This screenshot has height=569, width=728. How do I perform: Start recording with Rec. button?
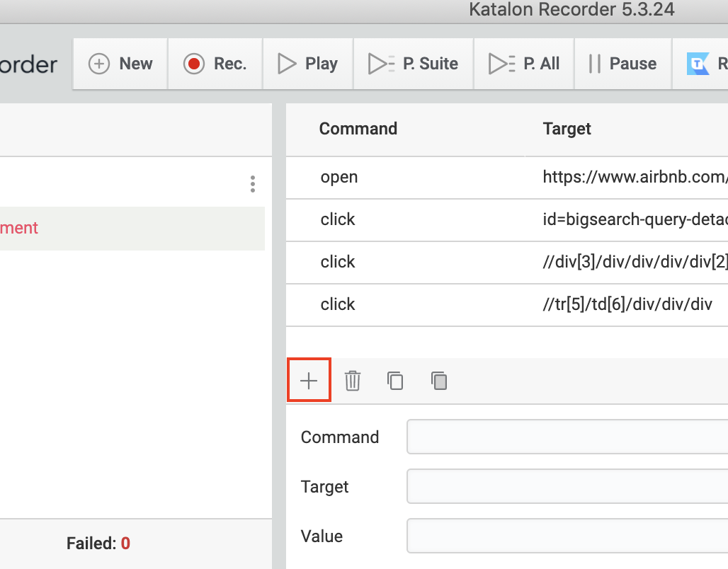click(x=215, y=64)
